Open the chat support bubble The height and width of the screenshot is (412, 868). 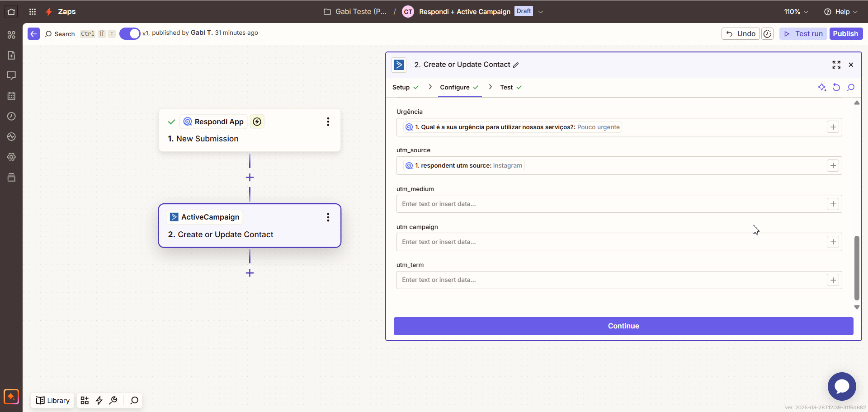(x=842, y=386)
